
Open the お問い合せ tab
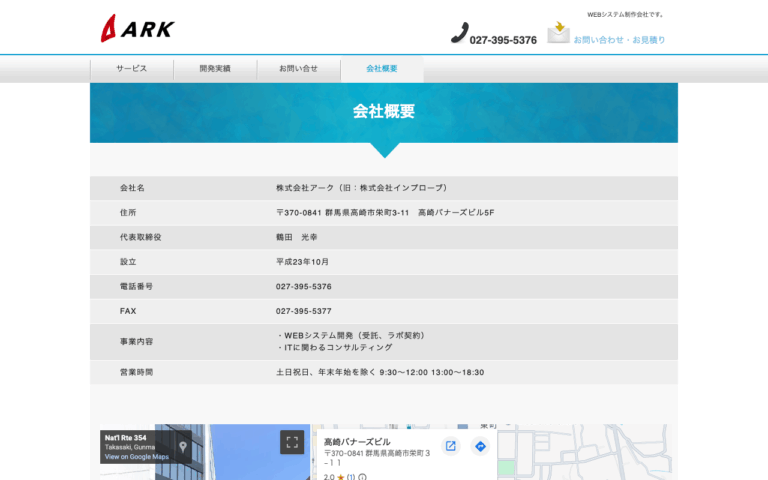tap(298, 69)
